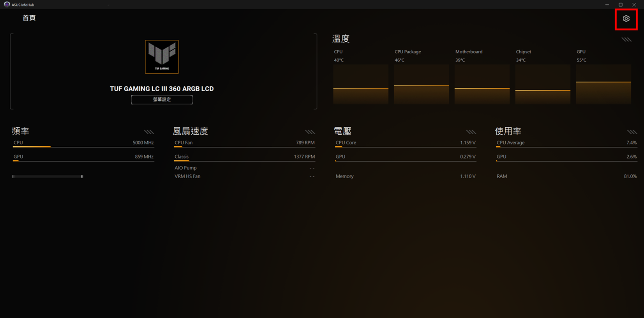
Task: Click the Chipset temperature graph
Action: tap(543, 84)
